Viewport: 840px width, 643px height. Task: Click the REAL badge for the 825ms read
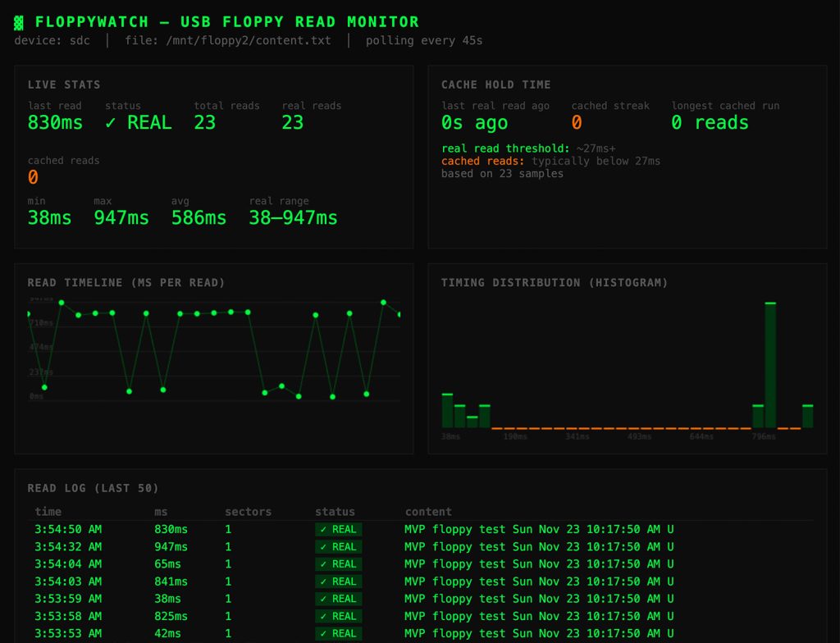click(338, 616)
